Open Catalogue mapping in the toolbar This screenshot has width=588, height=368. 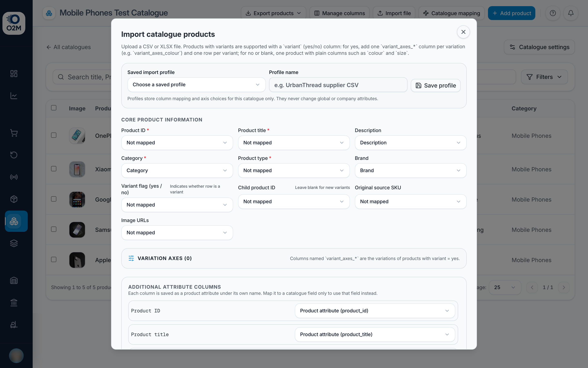click(451, 13)
